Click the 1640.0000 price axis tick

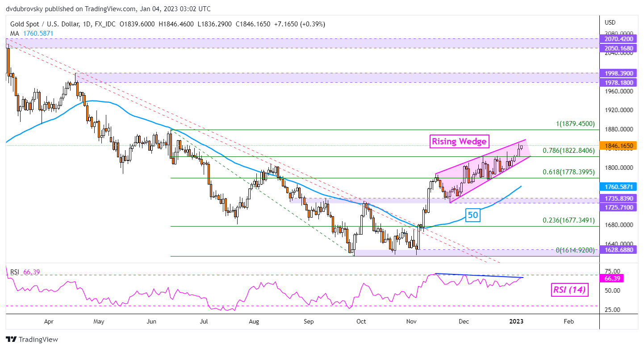tap(620, 244)
